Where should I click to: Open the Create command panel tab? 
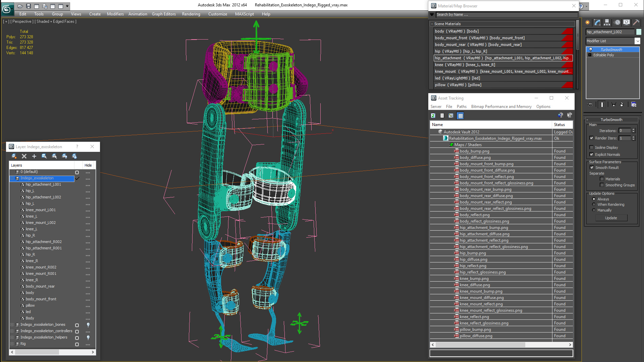(588, 22)
